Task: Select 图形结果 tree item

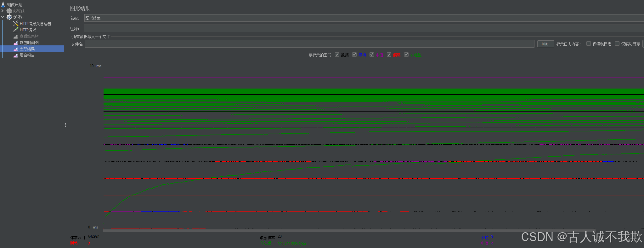Action: (27, 49)
